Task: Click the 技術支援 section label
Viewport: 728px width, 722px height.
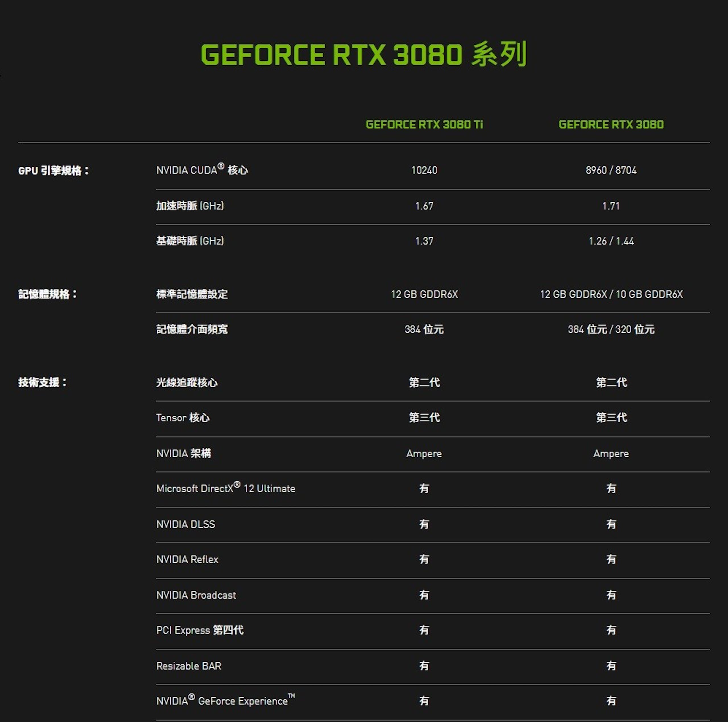Action: click(42, 382)
